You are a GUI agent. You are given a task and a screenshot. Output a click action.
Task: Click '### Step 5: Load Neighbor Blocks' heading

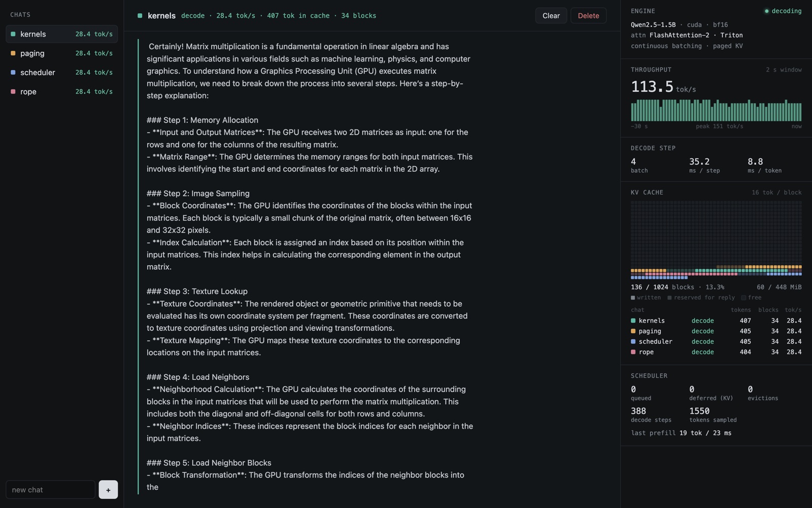[x=209, y=463]
